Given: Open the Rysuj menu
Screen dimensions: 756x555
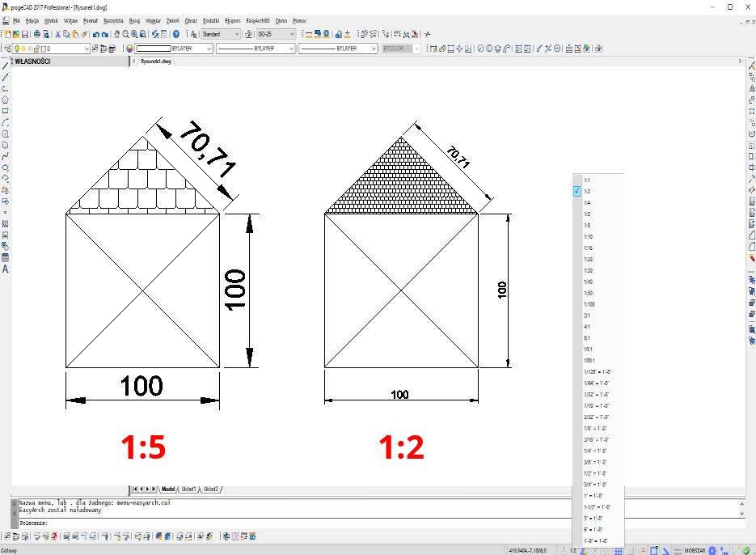Looking at the screenshot, I should [134, 19].
